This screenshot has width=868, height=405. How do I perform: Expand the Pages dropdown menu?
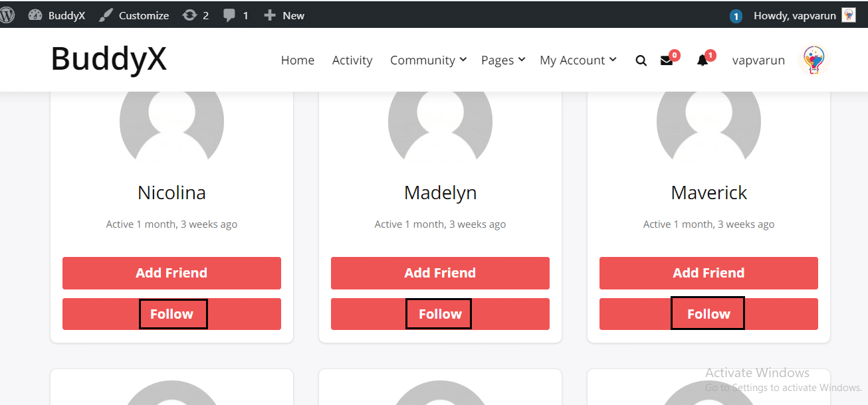(x=498, y=60)
